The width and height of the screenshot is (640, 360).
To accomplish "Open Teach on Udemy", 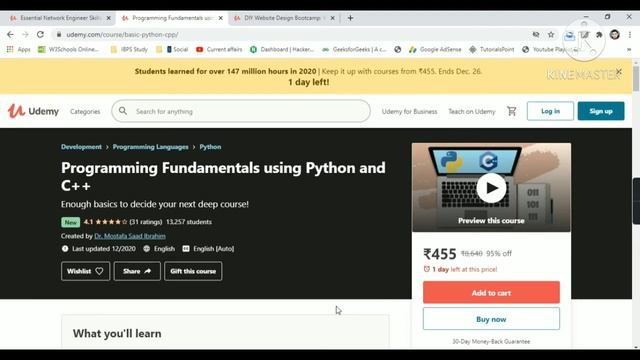I will point(472,111).
